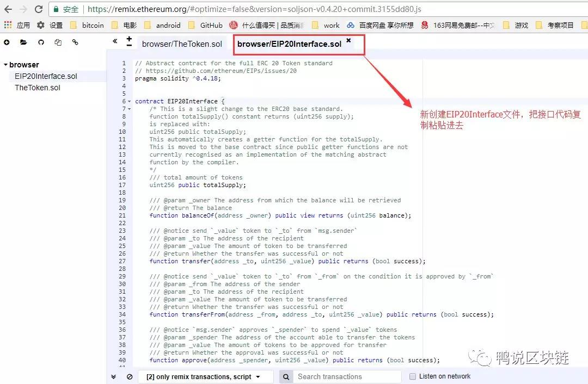This screenshot has height=384, width=588.
Task: Close the EIP20Interface.sol tab
Action: (348, 40)
